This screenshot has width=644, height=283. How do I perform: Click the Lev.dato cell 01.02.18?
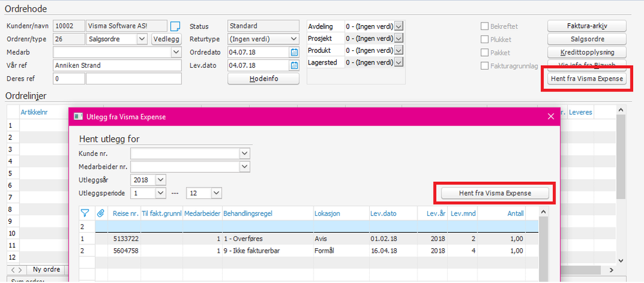coord(392,239)
